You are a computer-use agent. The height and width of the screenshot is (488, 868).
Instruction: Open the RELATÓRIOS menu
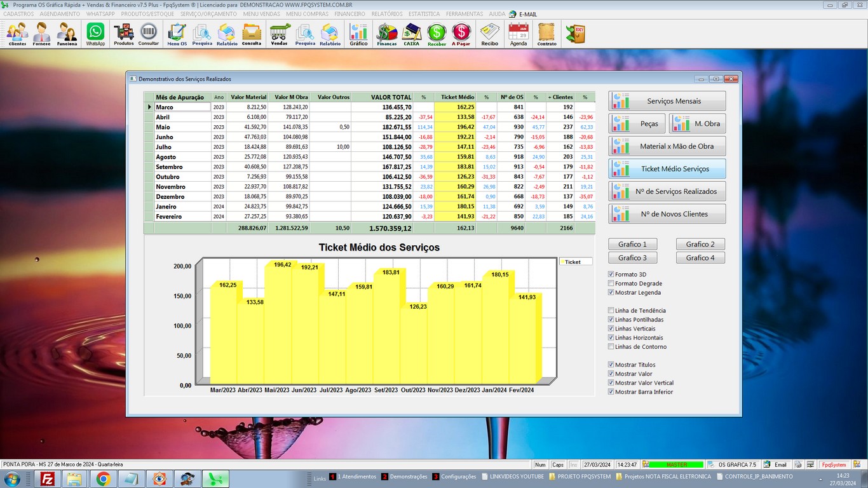coord(386,13)
